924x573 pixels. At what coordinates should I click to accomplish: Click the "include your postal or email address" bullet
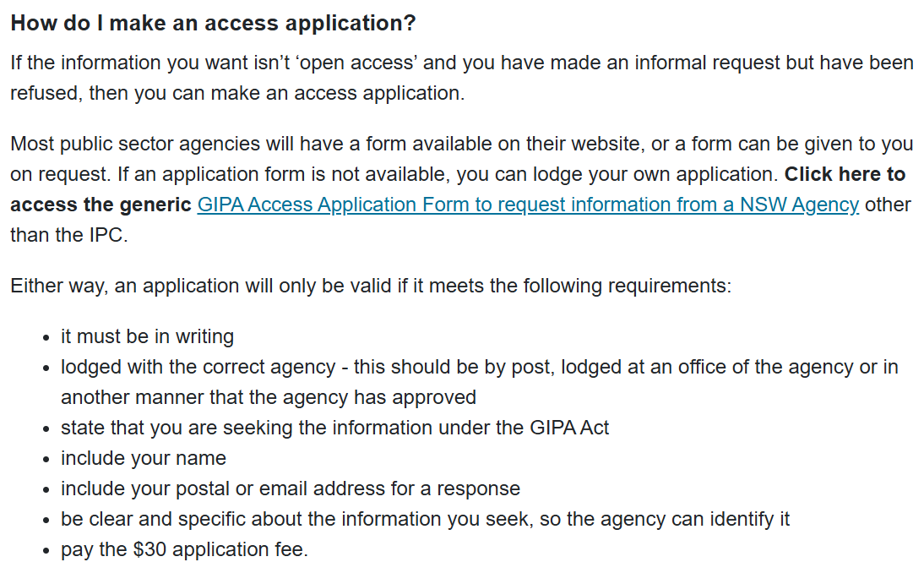coord(290,488)
